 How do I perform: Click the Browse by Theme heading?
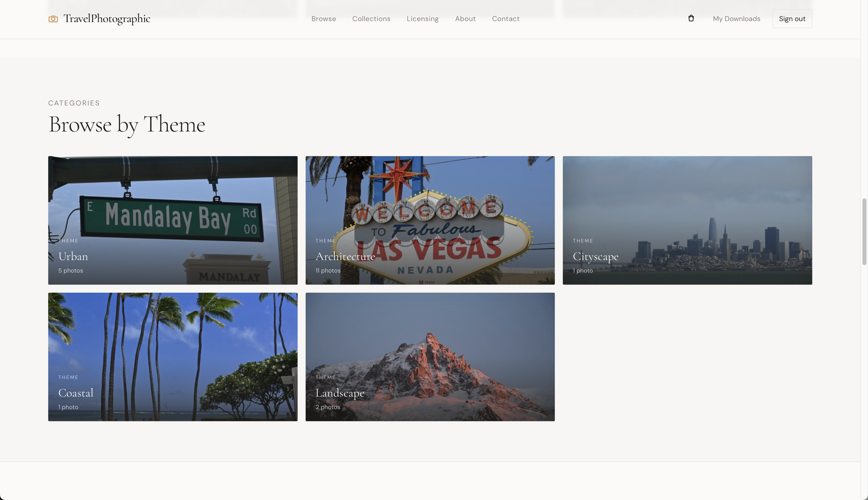[x=127, y=124]
